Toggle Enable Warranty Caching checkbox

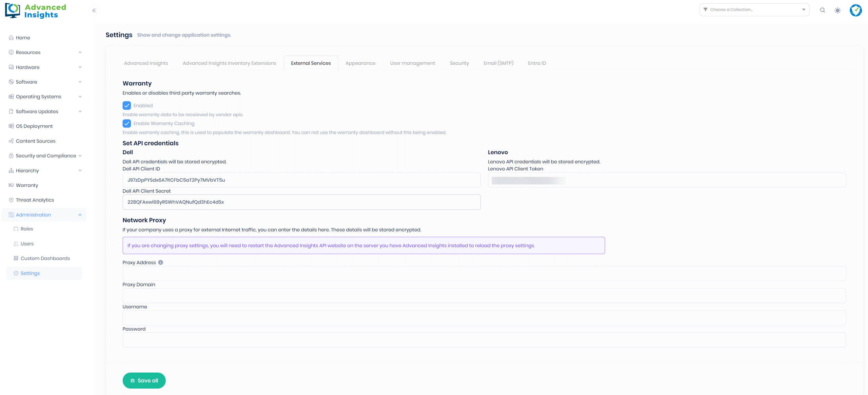(127, 124)
